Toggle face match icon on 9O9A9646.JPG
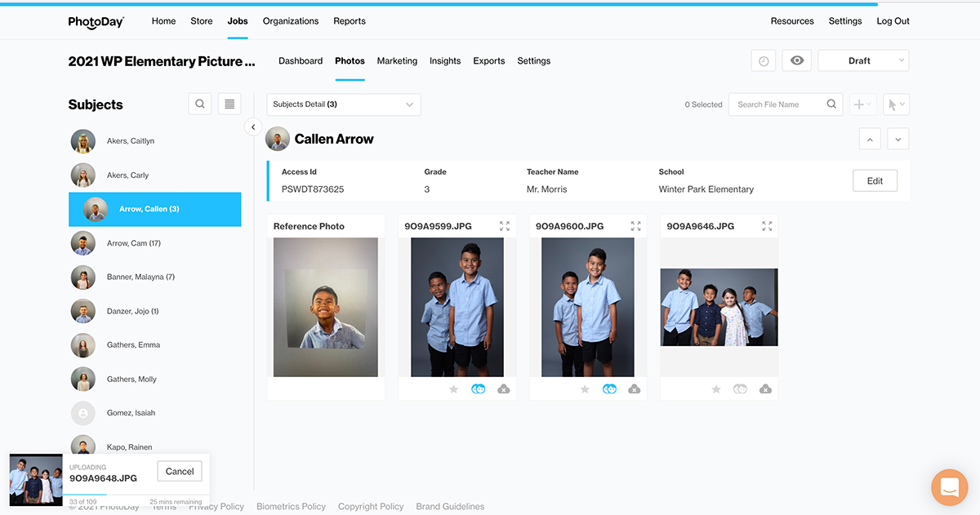This screenshot has width=980, height=515. click(741, 389)
